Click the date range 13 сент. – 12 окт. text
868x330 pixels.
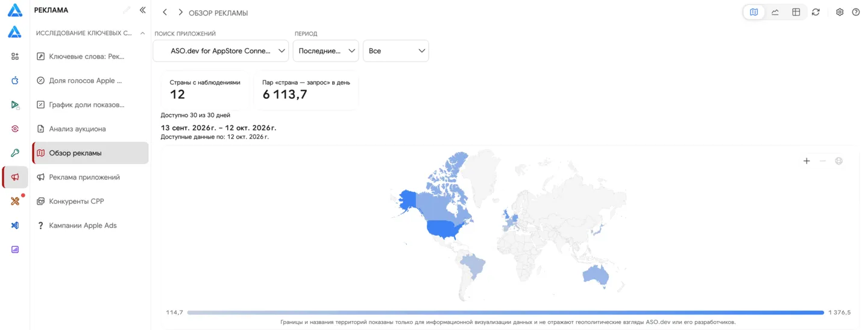pyautogui.click(x=219, y=128)
